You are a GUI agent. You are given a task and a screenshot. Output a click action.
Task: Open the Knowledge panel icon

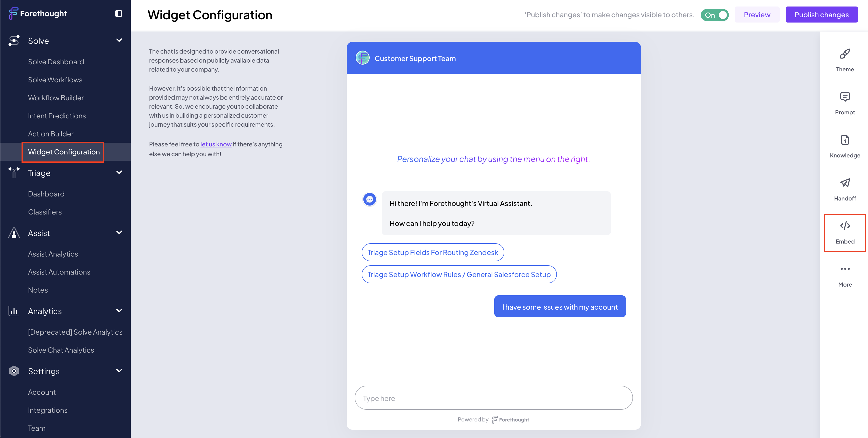pos(845,140)
